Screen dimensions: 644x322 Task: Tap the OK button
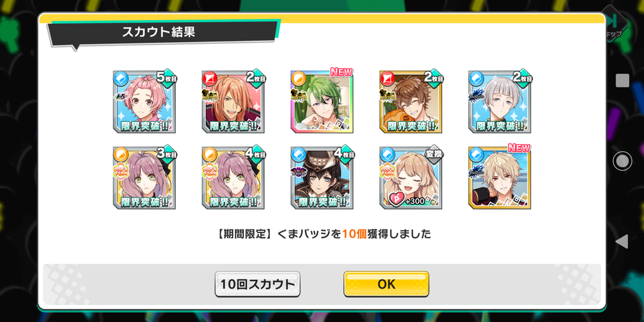[386, 284]
